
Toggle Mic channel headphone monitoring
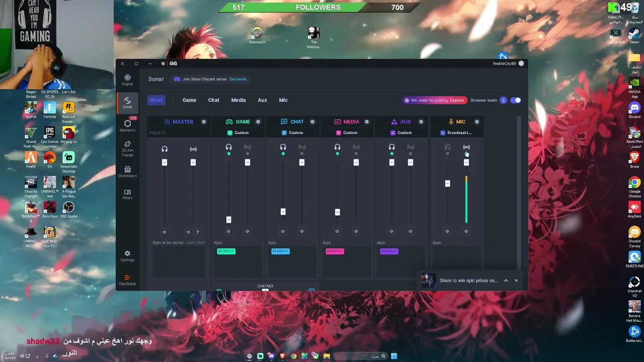click(x=448, y=147)
